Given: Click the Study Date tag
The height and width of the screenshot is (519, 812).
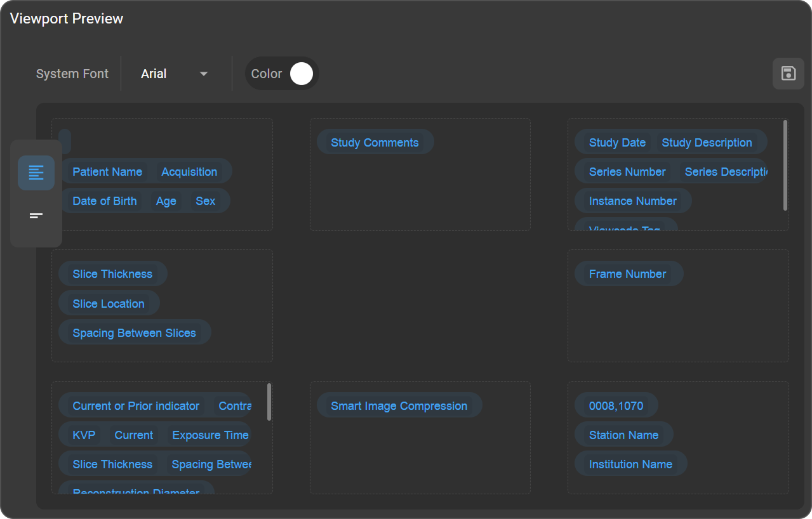Looking at the screenshot, I should point(617,142).
